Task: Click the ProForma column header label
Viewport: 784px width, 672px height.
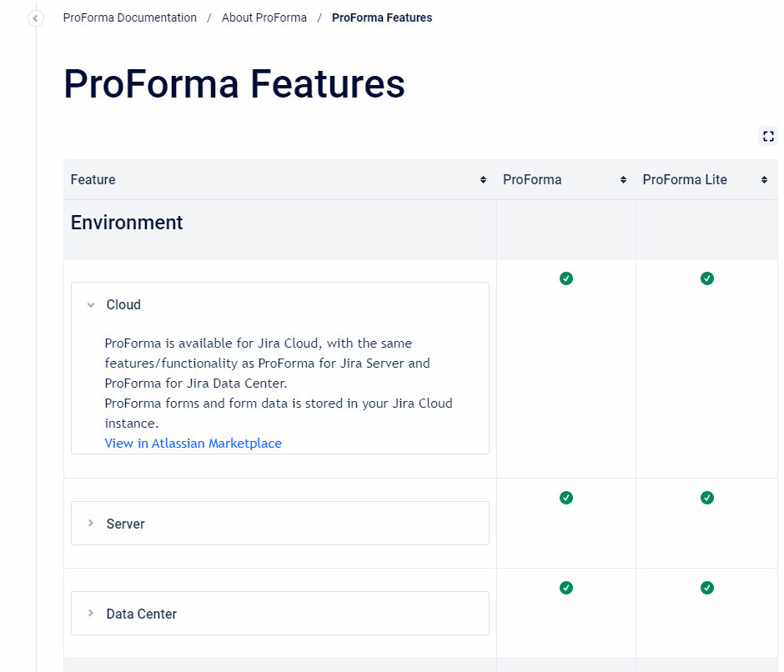Action: coord(532,179)
